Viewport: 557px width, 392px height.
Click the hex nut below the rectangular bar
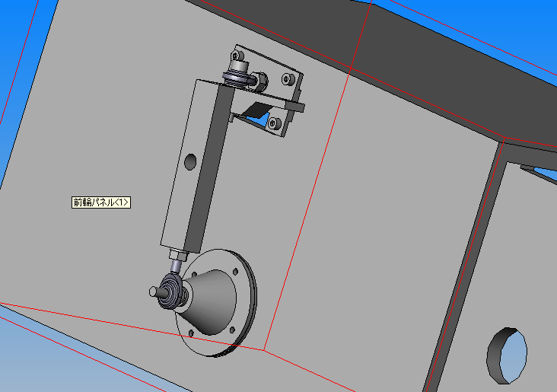tap(177, 256)
